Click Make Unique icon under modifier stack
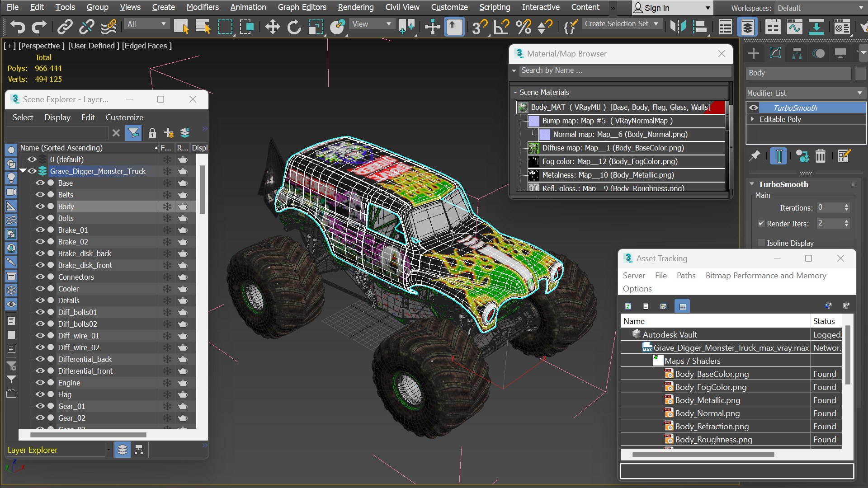 [802, 156]
